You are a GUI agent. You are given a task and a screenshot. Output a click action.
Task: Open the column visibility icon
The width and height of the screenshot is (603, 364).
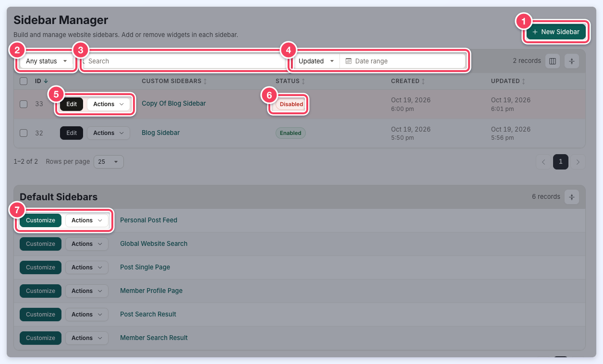click(553, 61)
